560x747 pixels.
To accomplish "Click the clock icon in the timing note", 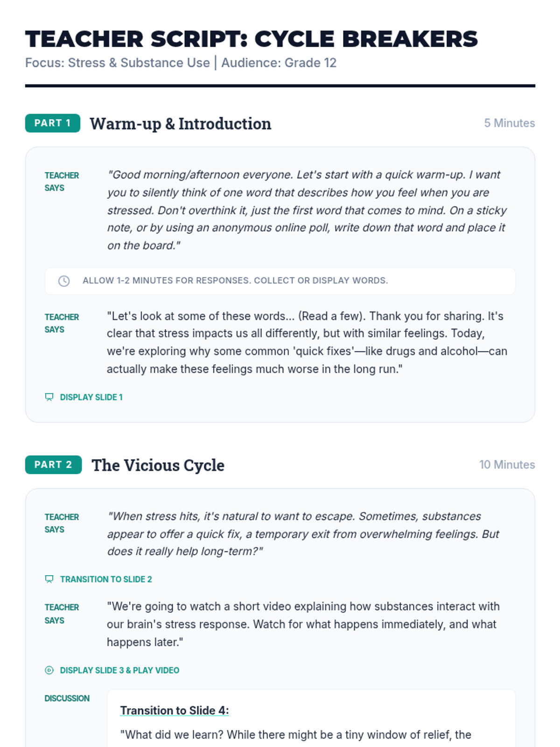I will click(64, 281).
